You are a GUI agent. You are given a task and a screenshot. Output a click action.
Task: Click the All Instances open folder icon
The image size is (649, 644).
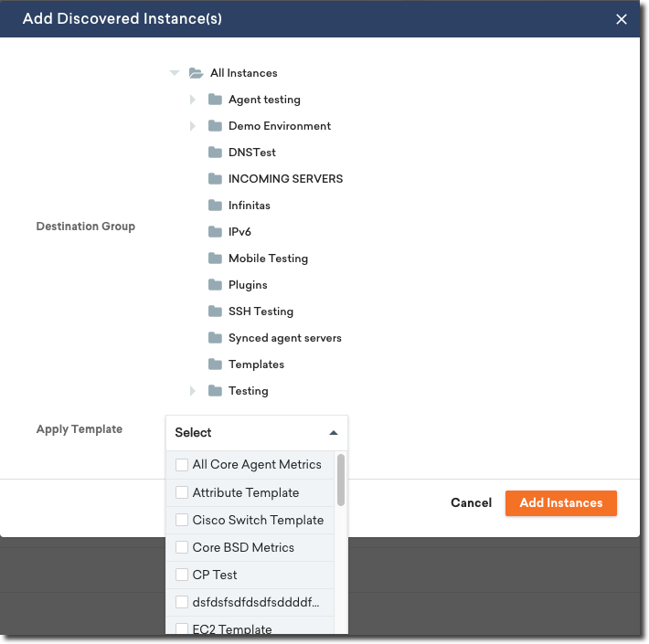coord(195,73)
